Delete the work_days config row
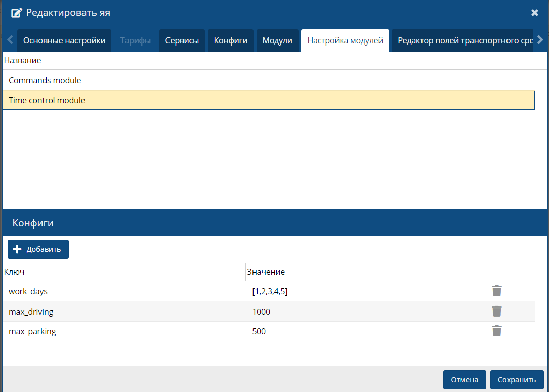 point(497,291)
